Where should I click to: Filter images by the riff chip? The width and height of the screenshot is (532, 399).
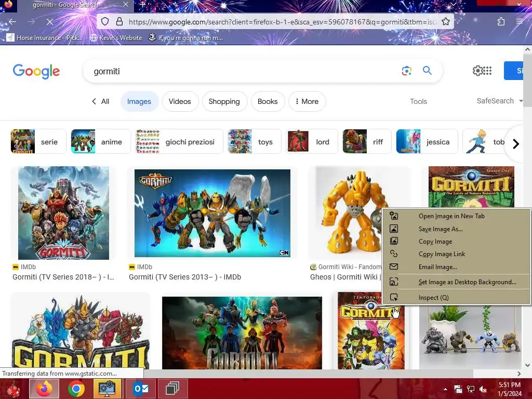367,141
